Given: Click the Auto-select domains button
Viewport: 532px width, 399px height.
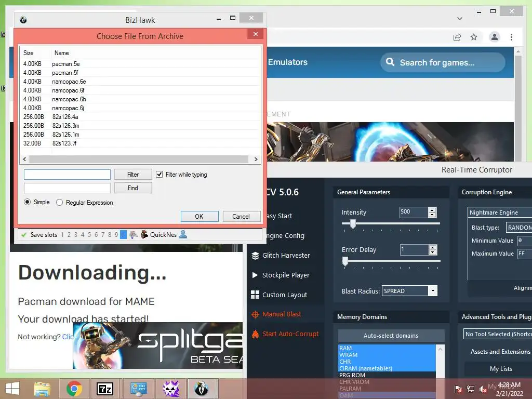Looking at the screenshot, I should (x=391, y=336).
